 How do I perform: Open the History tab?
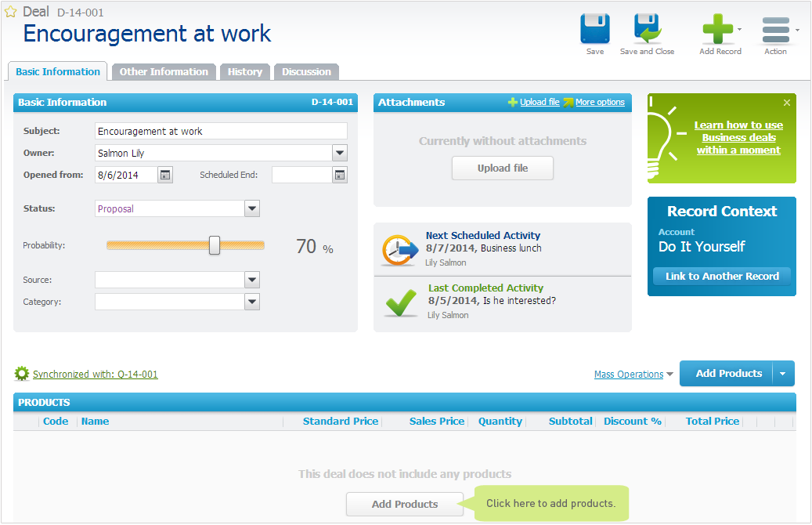coord(245,71)
